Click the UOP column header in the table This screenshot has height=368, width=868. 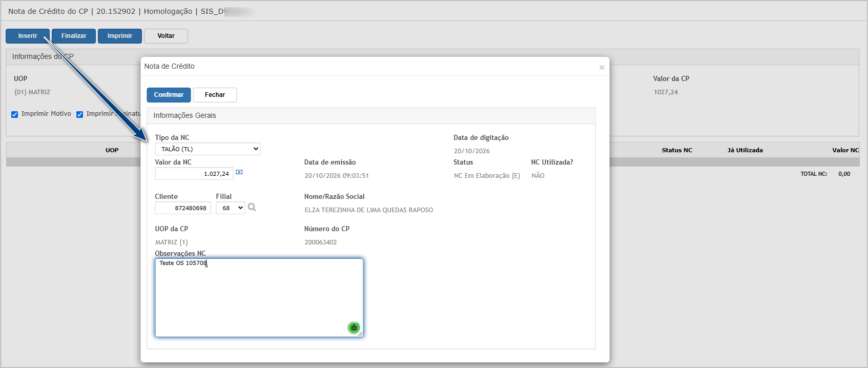click(x=112, y=150)
